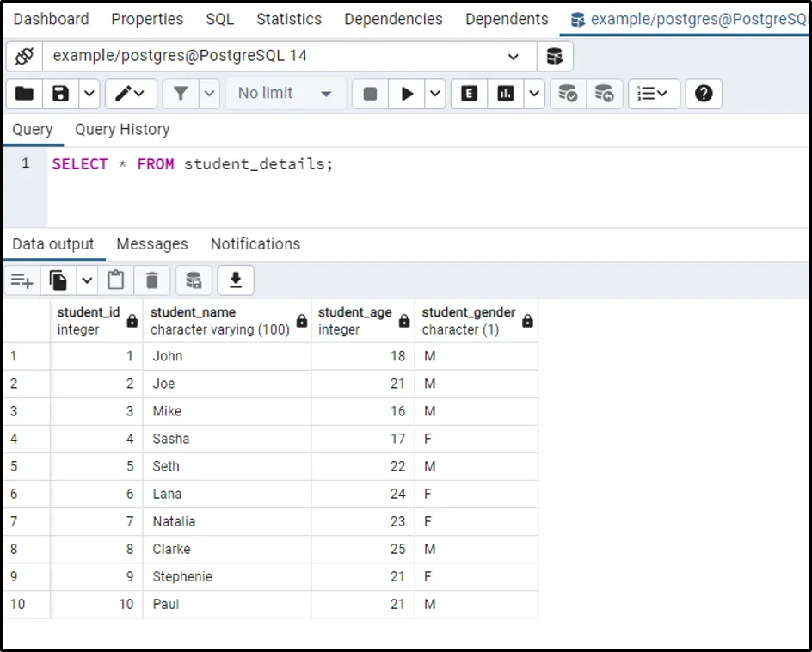Open the Help question mark icon

tap(704, 94)
